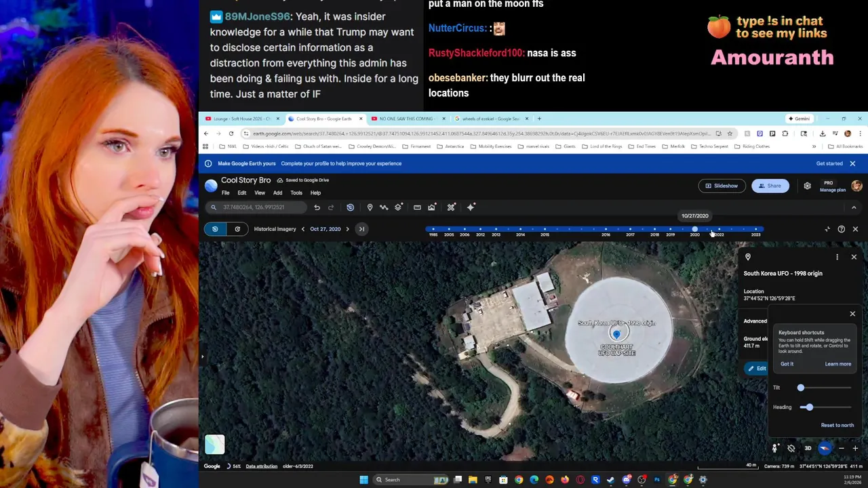Open the File menu
868x488 pixels.
click(225, 193)
